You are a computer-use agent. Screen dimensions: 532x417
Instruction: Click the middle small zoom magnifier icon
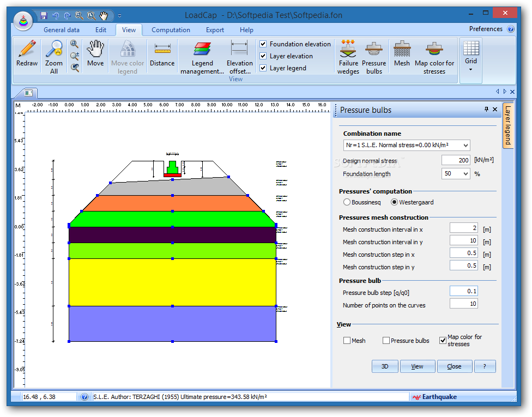75,56
